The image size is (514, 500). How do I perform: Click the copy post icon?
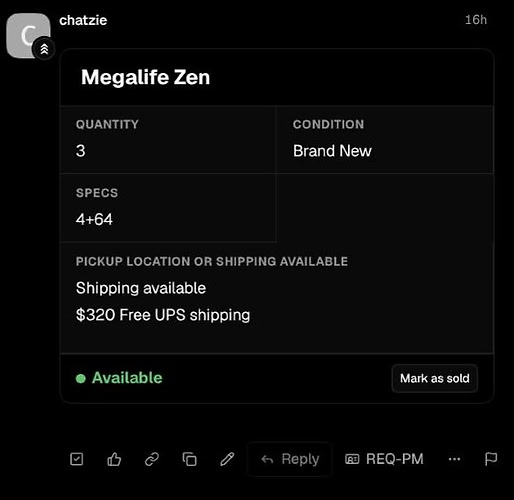pos(189,459)
